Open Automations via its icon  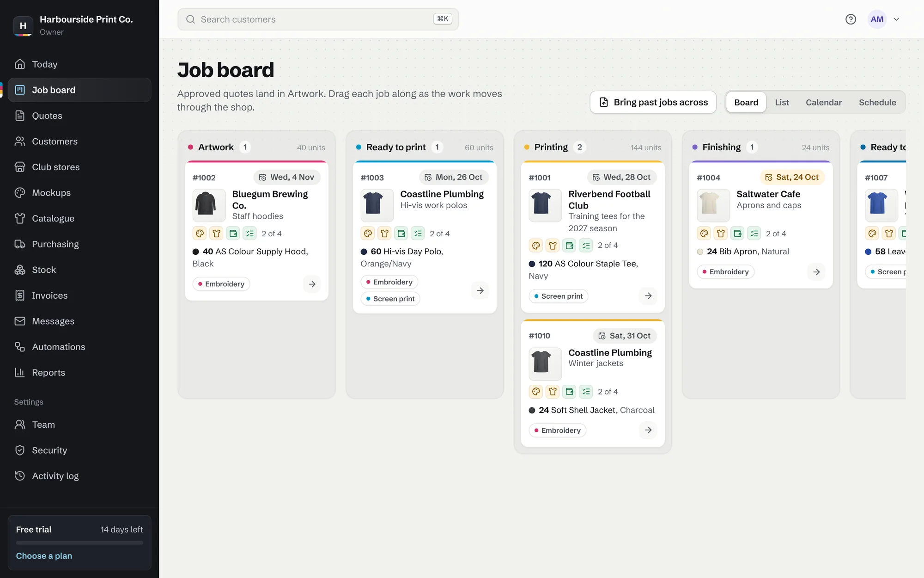click(x=20, y=347)
